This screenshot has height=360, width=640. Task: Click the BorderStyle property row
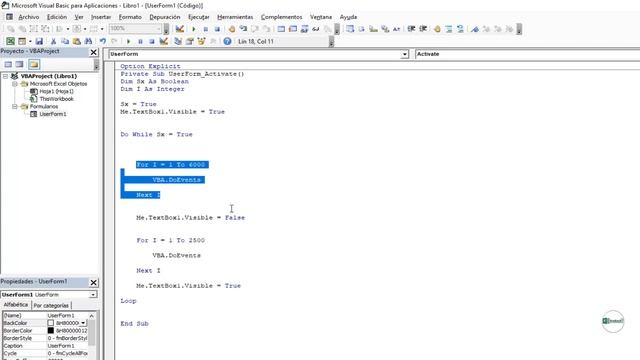[x=45, y=338]
